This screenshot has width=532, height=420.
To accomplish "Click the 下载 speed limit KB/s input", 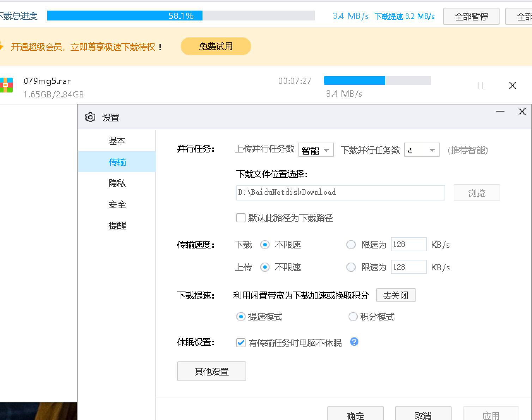I will pyautogui.click(x=409, y=244).
